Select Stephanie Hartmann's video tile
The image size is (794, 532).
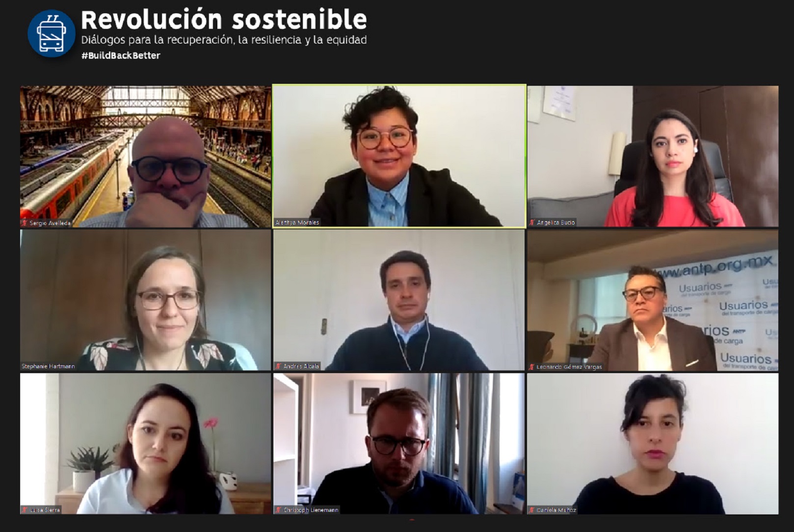pyautogui.click(x=145, y=300)
